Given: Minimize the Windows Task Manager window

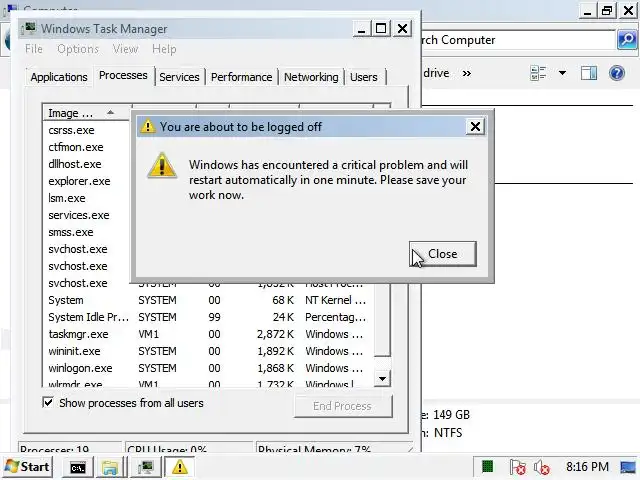Looking at the screenshot, I should click(361, 29).
